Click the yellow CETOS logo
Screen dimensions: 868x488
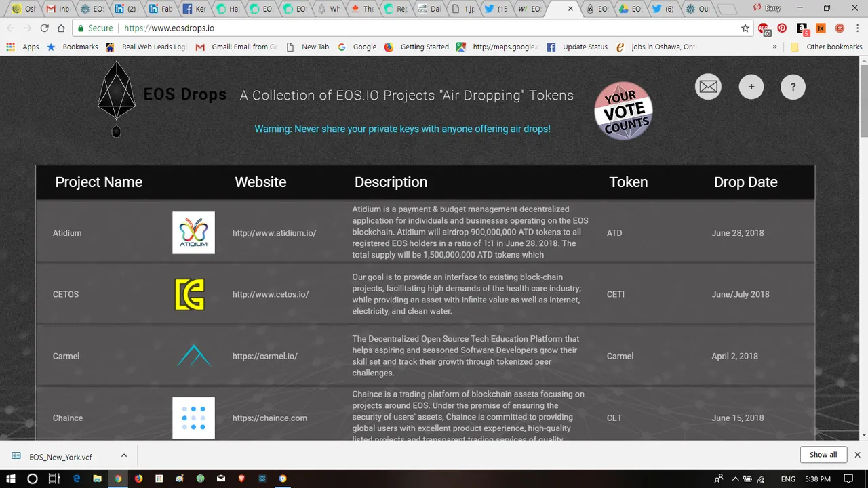click(x=189, y=294)
